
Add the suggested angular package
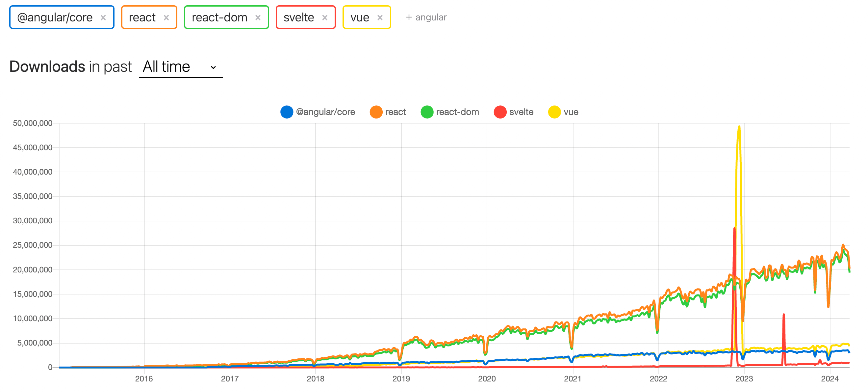click(x=426, y=17)
